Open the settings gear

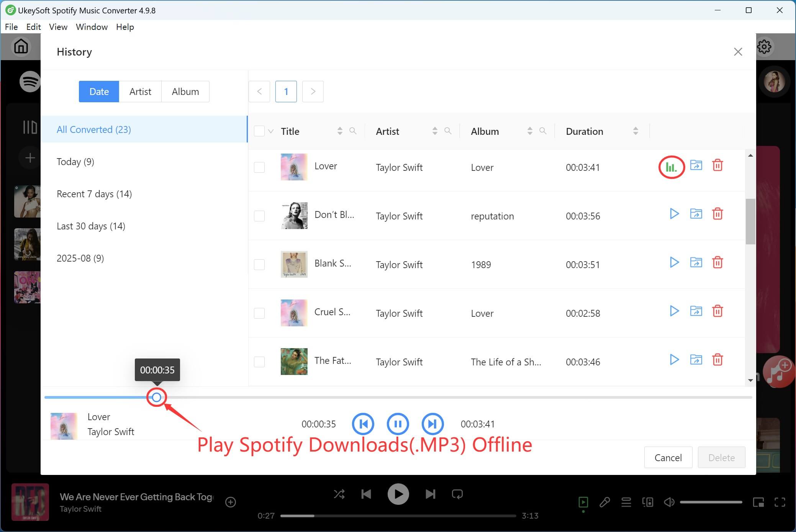point(765,46)
